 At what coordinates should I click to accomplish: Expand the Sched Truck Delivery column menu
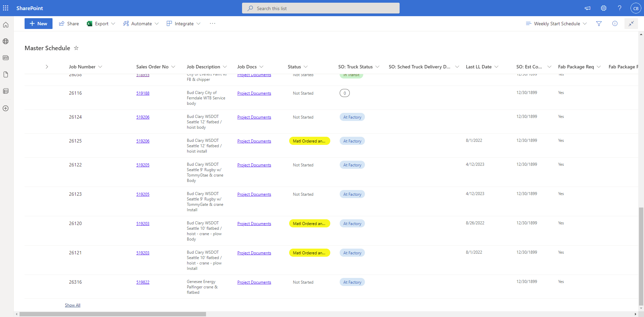click(457, 67)
